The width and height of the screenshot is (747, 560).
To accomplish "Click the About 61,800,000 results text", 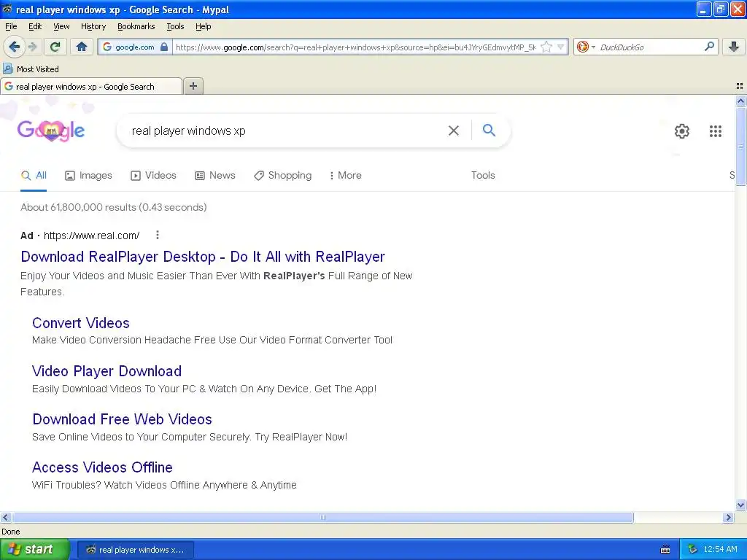I will click(113, 207).
